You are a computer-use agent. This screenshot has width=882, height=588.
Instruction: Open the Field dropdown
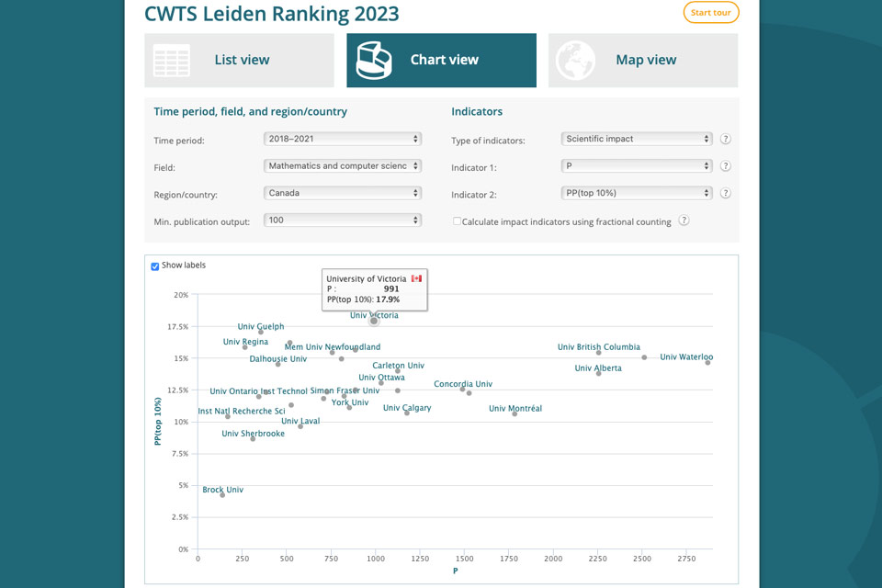tap(343, 166)
